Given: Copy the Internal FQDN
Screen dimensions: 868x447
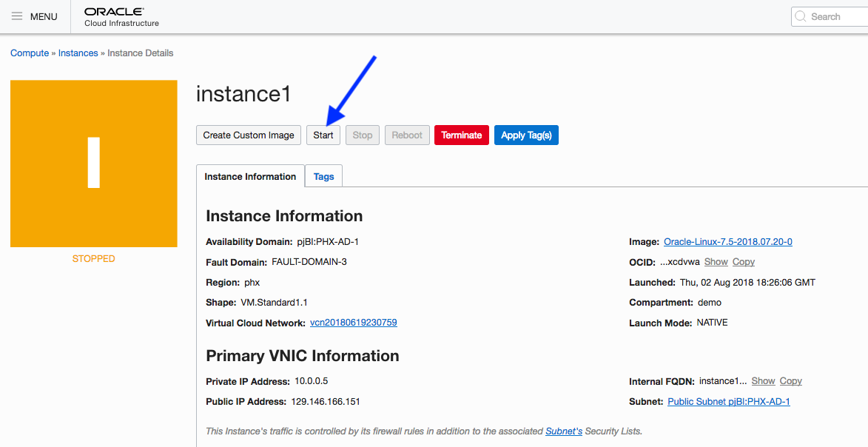Looking at the screenshot, I should [x=790, y=381].
